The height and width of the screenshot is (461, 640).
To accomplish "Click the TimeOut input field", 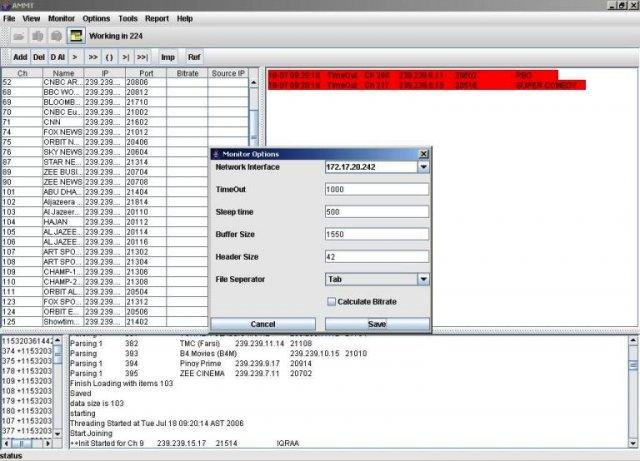I will click(x=377, y=189).
